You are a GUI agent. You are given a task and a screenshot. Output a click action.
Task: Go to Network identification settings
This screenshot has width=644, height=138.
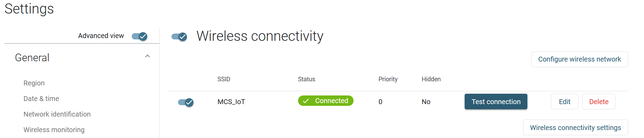[57, 114]
